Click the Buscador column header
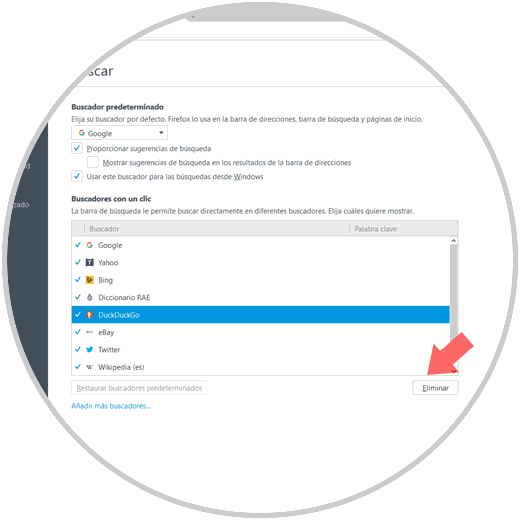This screenshot has height=520, width=520. (x=217, y=229)
